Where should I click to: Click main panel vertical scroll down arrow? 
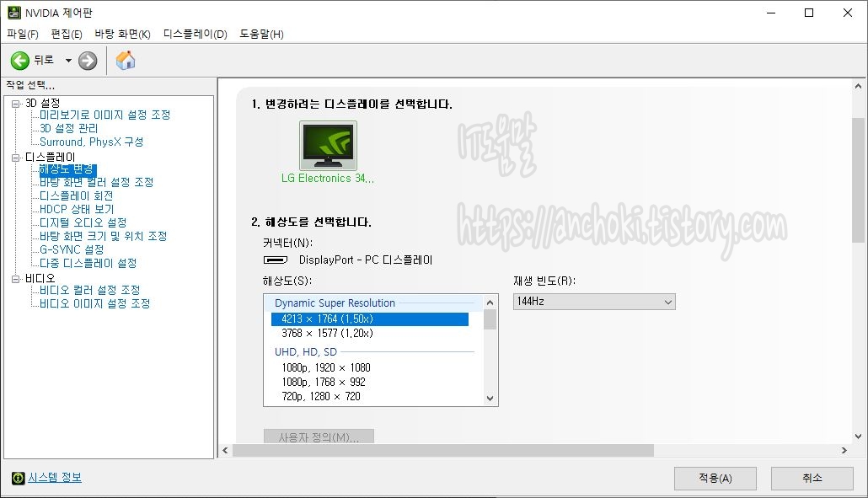(x=858, y=436)
